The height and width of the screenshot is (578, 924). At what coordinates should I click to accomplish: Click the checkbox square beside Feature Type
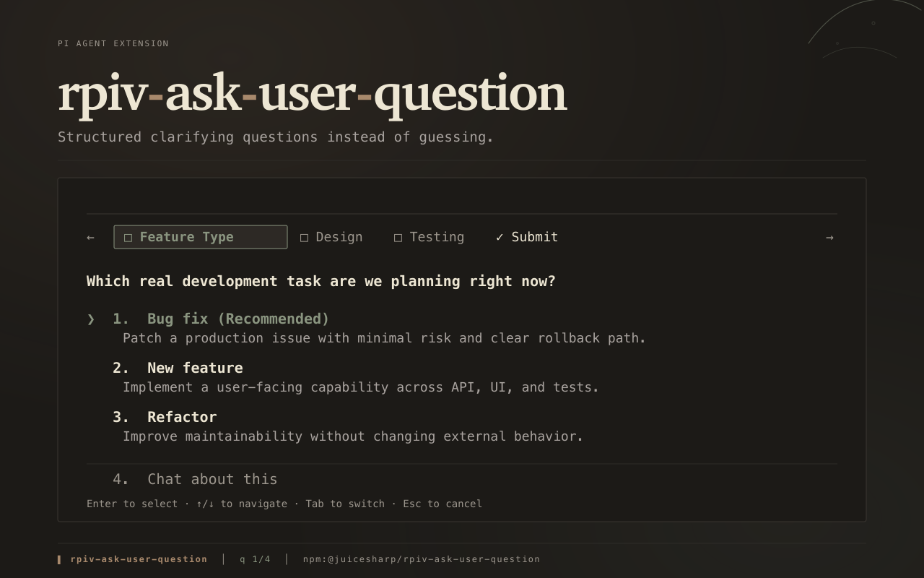coord(128,237)
